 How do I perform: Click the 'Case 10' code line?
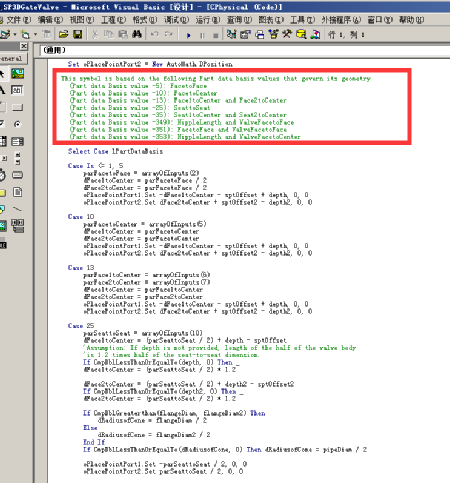81,217
